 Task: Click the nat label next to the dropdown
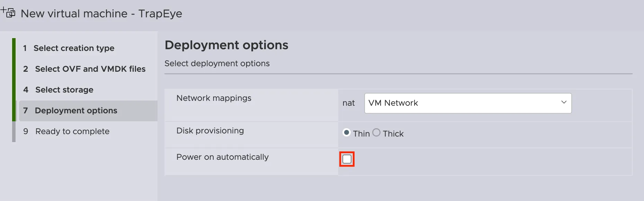[x=349, y=103]
